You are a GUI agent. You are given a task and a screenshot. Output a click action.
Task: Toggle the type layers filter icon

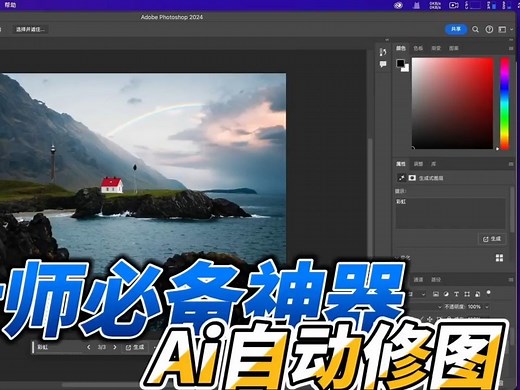click(x=456, y=294)
